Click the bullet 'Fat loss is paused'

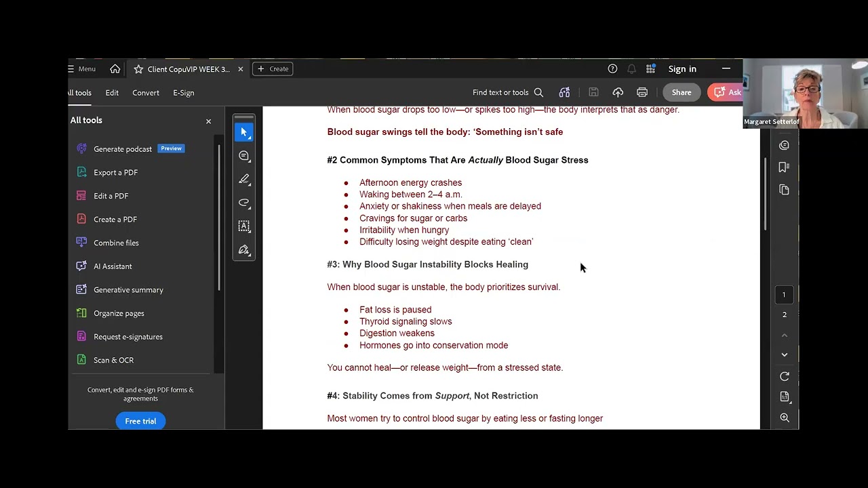click(x=395, y=310)
